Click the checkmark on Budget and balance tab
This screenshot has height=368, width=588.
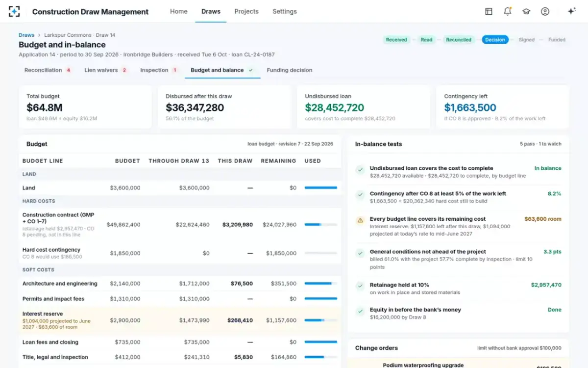coord(250,70)
